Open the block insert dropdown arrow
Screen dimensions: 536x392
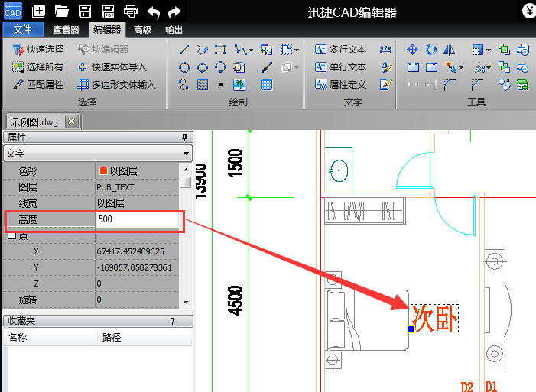pos(297,50)
